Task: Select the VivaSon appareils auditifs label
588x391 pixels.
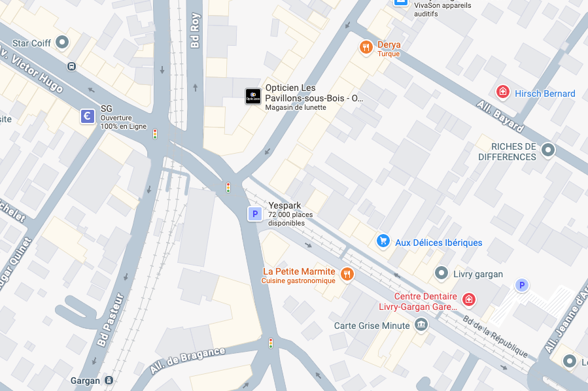Action: (443, 9)
